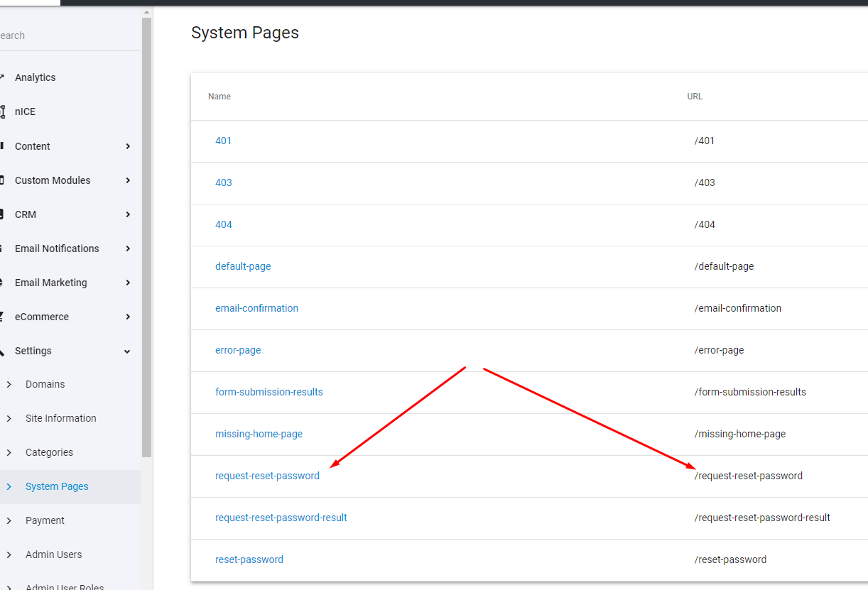This screenshot has width=868, height=590.
Task: Click the /404 URL cell
Action: (705, 224)
